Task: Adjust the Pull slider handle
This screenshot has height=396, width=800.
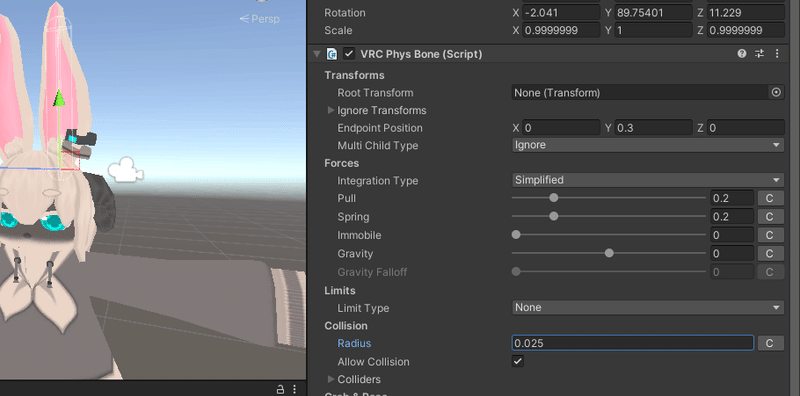Action: tap(554, 198)
